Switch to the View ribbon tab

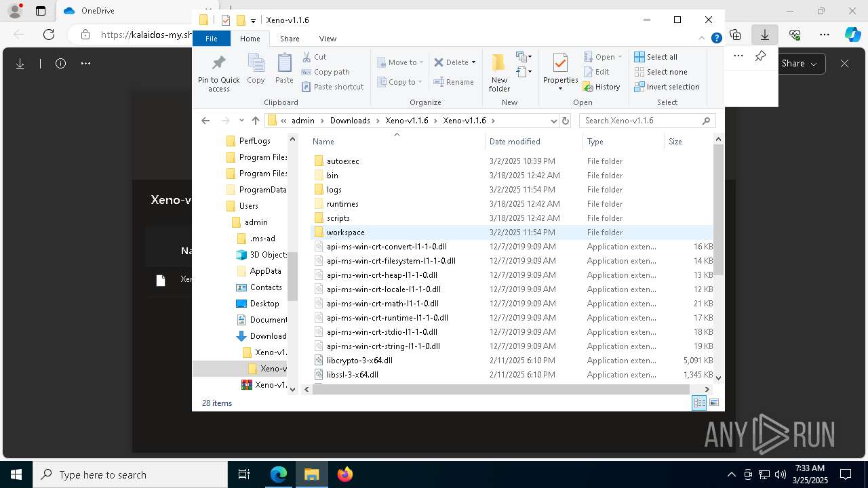pos(328,39)
